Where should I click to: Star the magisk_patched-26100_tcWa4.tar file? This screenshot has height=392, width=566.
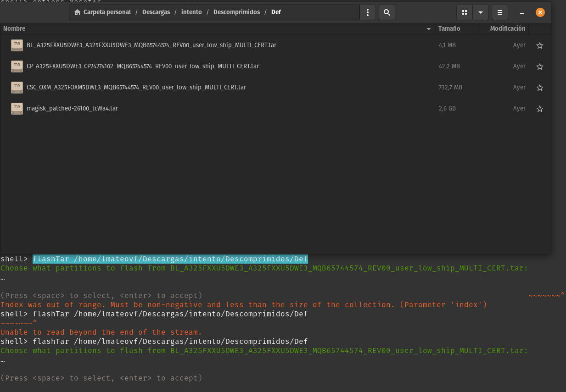(x=540, y=109)
